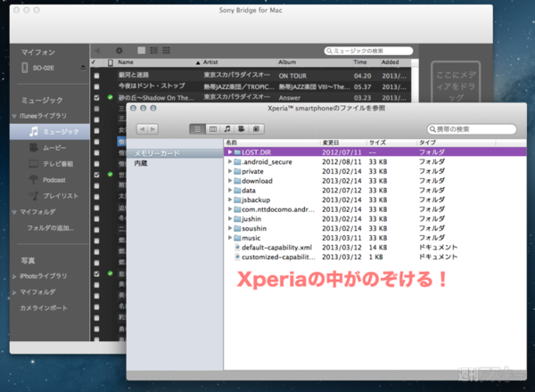Select メモリーカード in Xperia sidebar
Image resolution: width=535 pixels, height=392 pixels.
(x=175, y=153)
